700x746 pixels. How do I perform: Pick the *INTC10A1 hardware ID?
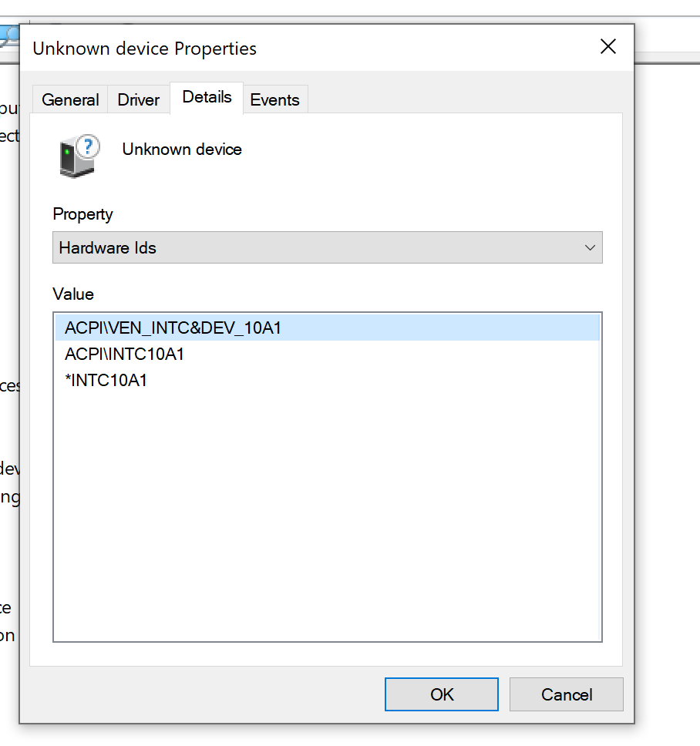pos(108,380)
